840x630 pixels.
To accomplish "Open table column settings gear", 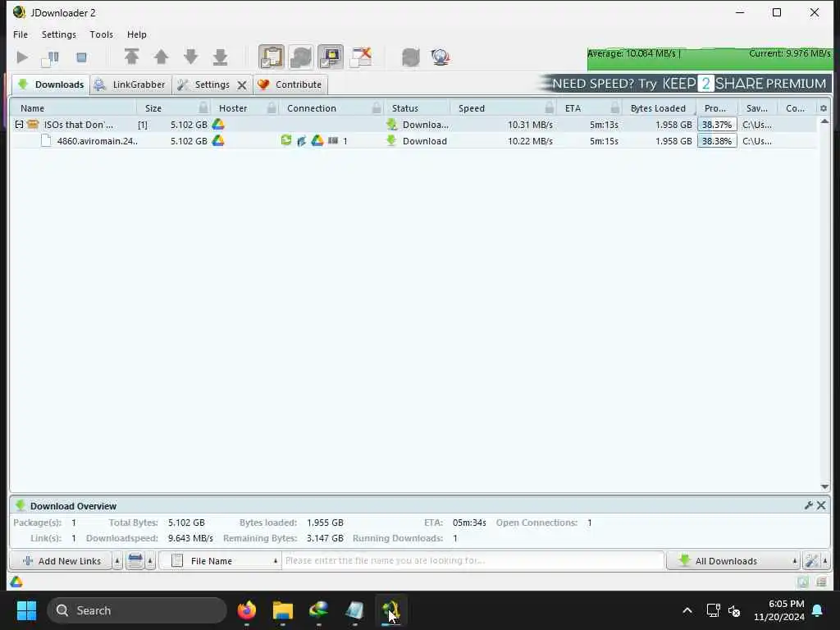I will tap(824, 108).
